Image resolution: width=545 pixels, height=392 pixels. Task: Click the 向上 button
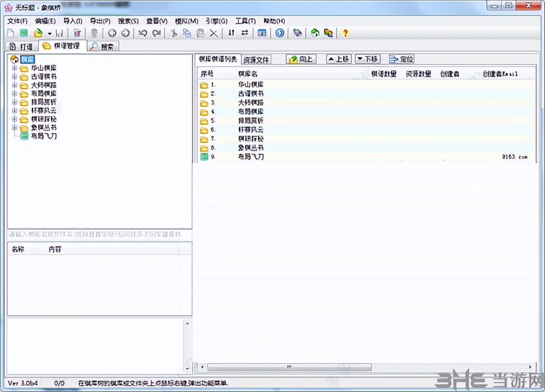click(x=301, y=59)
